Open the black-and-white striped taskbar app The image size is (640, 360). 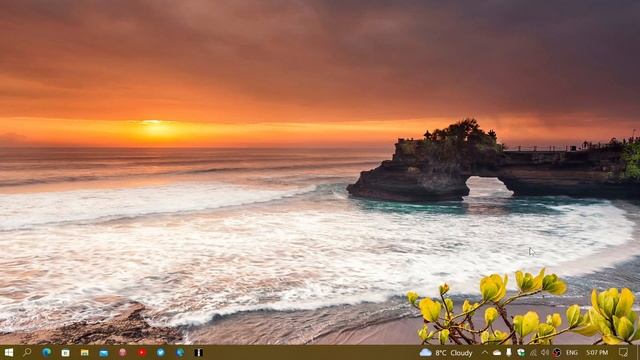click(x=199, y=352)
